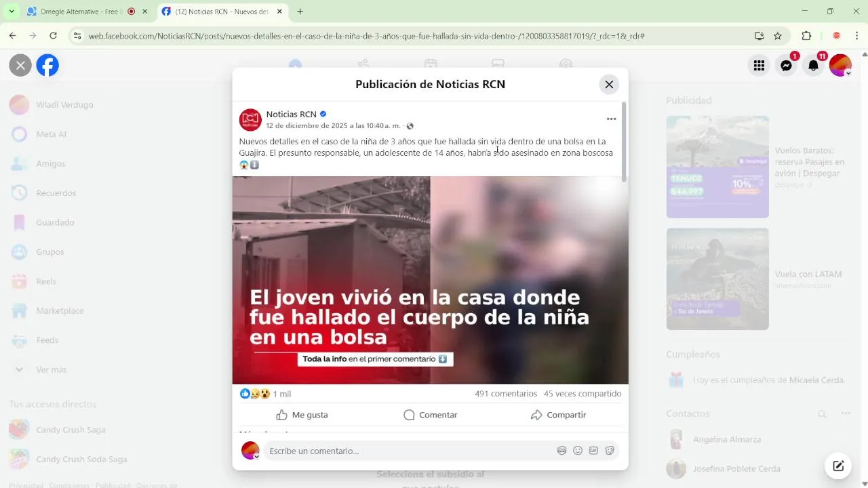Open the Vuela con LATAM ad
Image resolution: width=868 pixels, height=488 pixels.
(758, 279)
